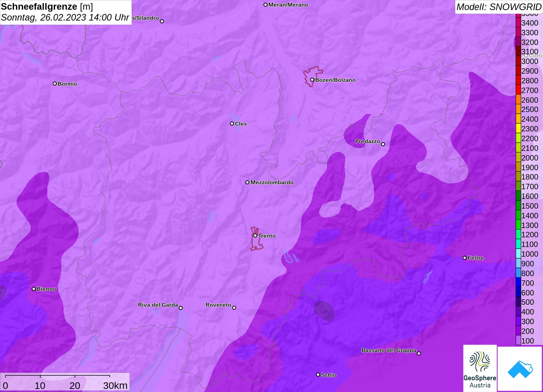Click the "1900" legend value label
543x392 pixels.
tap(530, 167)
